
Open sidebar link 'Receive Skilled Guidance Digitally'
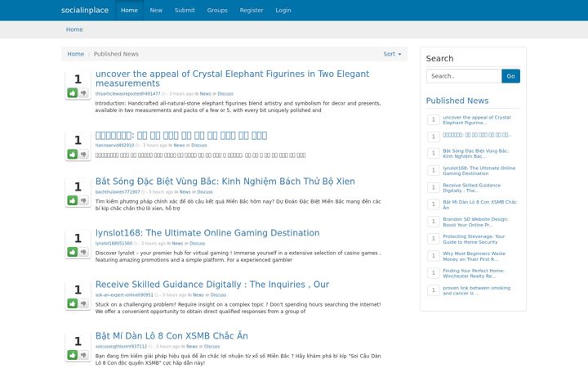[471, 188]
